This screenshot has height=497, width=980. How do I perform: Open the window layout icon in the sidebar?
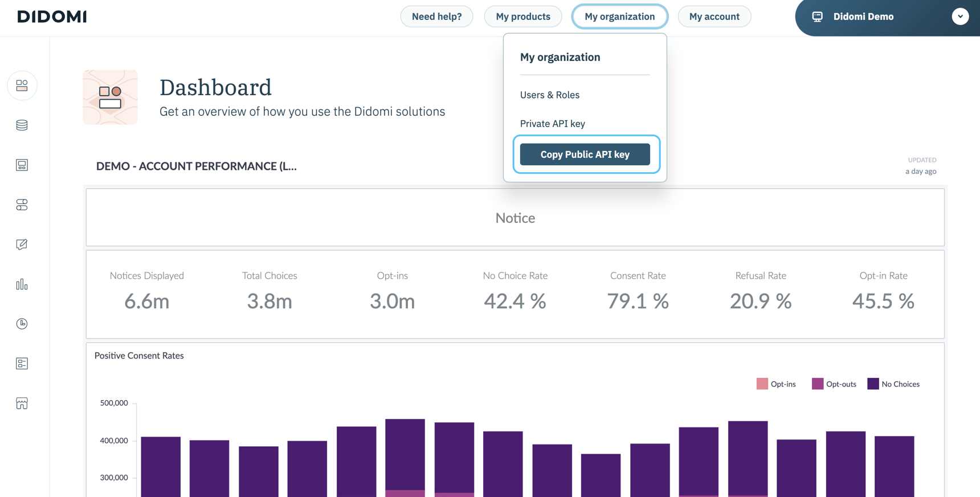[22, 165]
